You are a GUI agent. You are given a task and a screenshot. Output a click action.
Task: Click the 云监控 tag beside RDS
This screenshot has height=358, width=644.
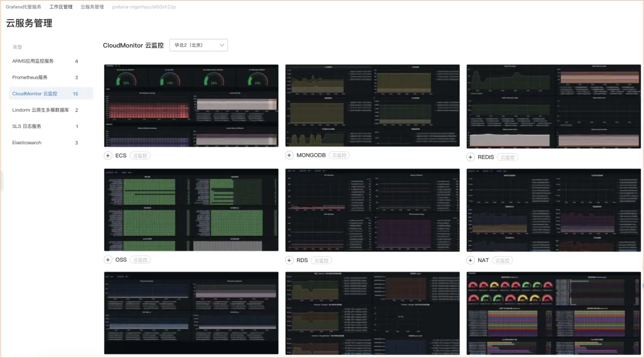(x=321, y=260)
